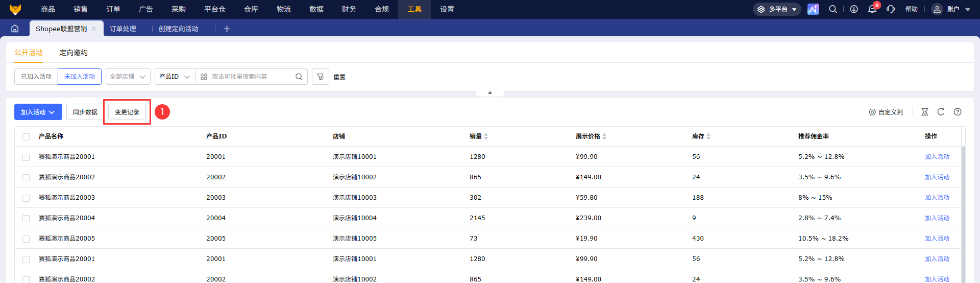
Task: Open the 产品ID search type dropdown
Action: [x=175, y=77]
